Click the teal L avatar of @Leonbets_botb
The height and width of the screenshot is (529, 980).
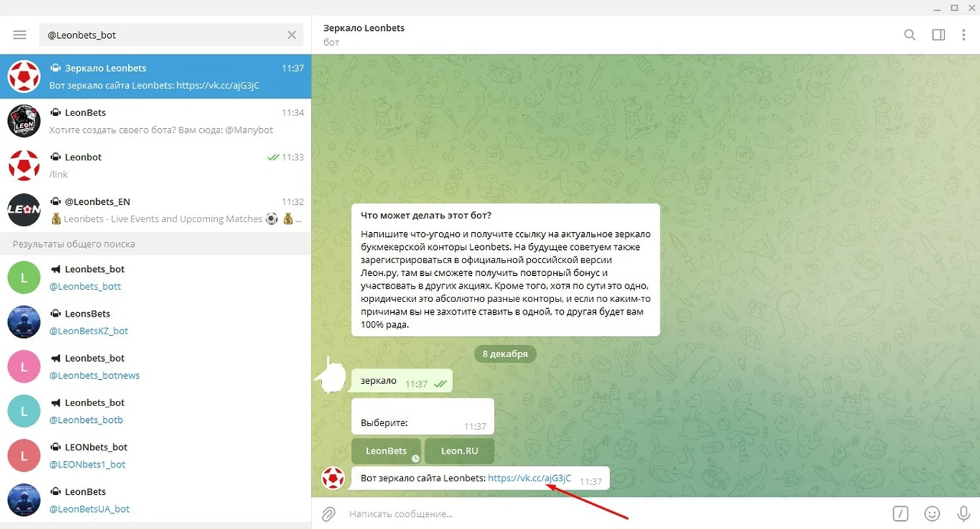point(24,410)
